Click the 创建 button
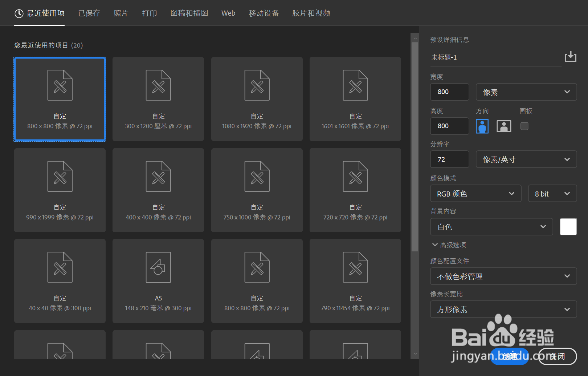 510,356
